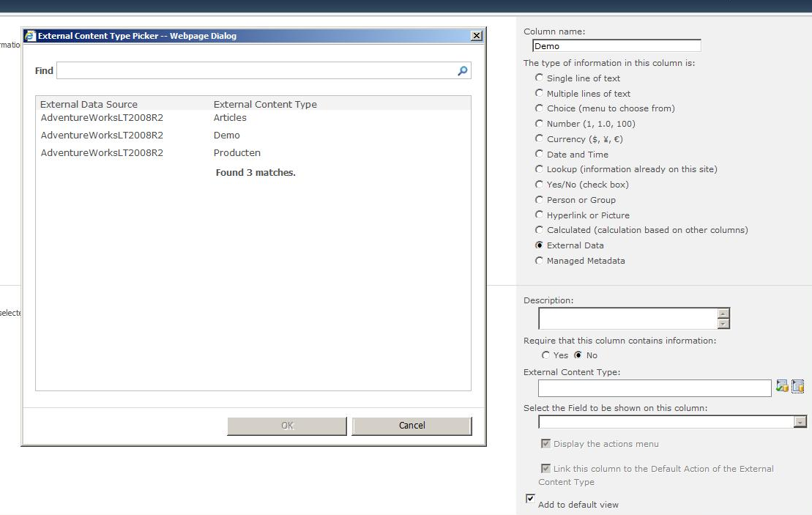
Task: Choose the Single line of text option
Action: (x=540, y=78)
